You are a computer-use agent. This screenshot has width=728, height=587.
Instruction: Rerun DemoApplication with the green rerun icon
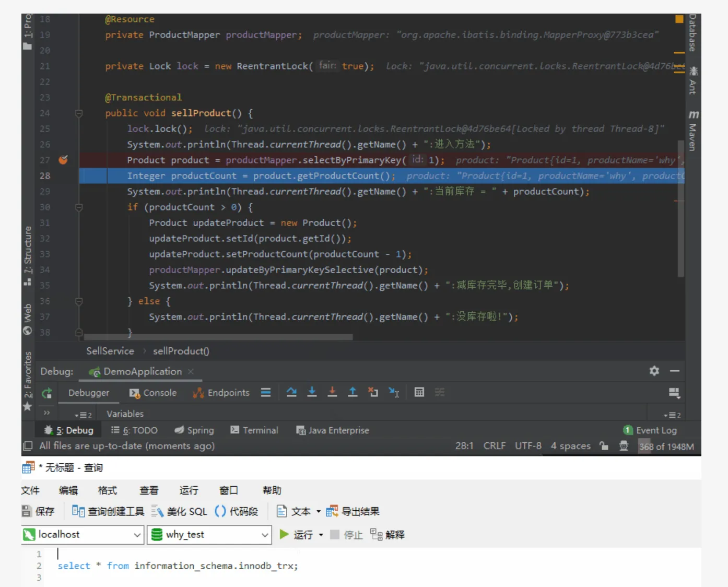pyautogui.click(x=47, y=393)
